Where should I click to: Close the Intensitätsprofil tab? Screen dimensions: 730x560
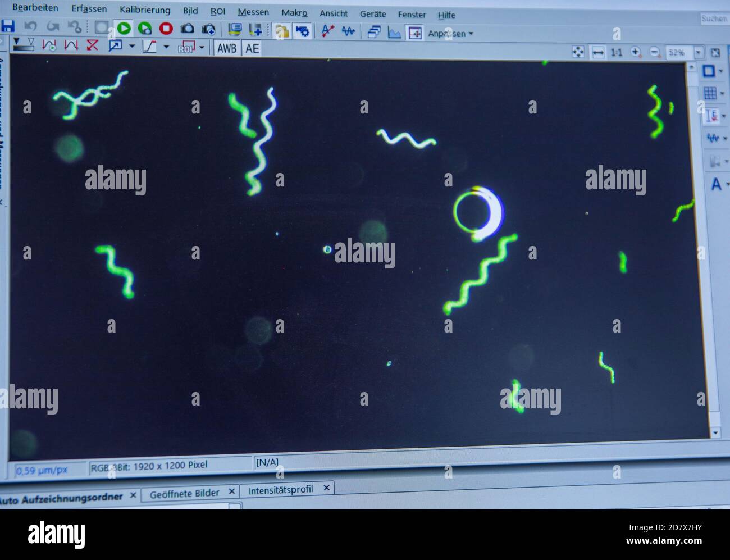click(x=326, y=488)
